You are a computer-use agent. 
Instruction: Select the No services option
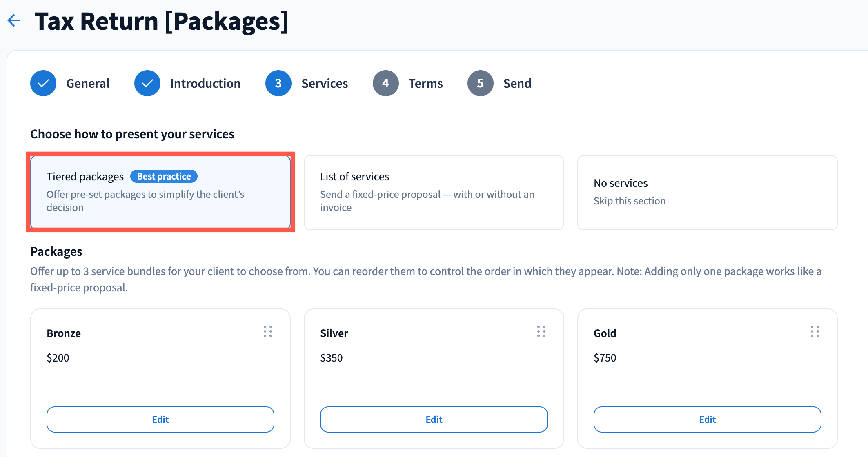[708, 192]
